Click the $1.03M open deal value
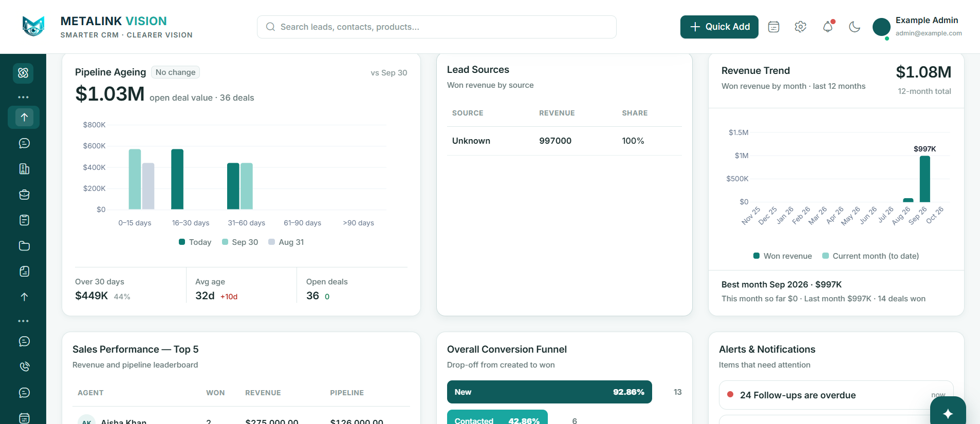 pos(110,94)
